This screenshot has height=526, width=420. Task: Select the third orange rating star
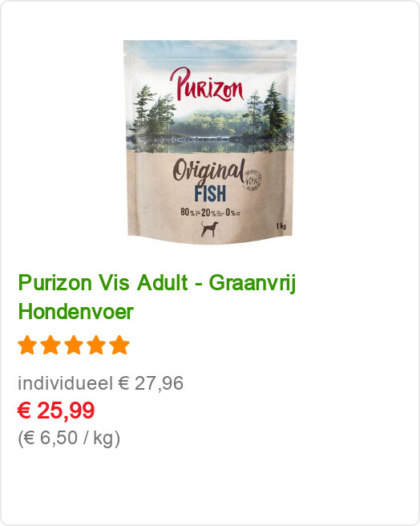pyautogui.click(x=74, y=345)
